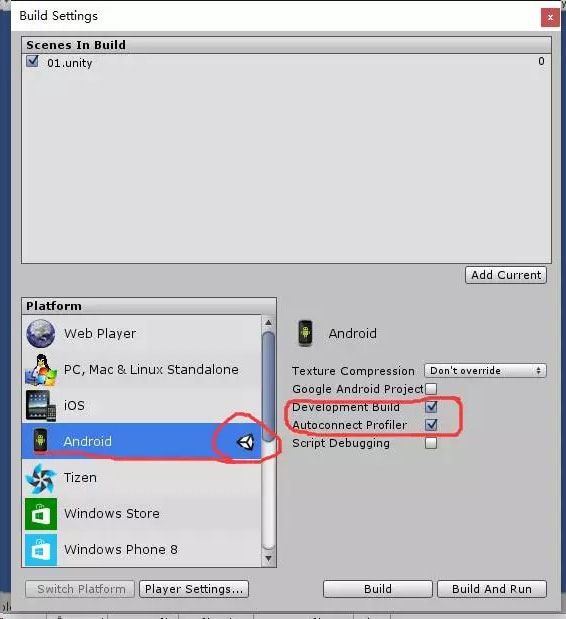This screenshot has width=566, height=619.
Task: Click platform list scroll up arrow
Action: 268,323
